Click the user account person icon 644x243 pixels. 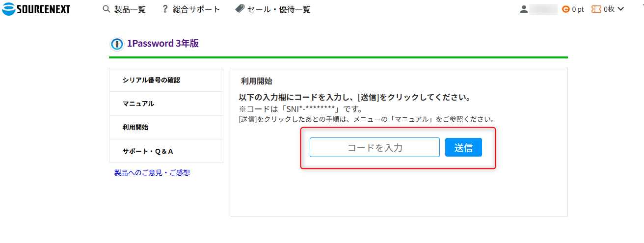pyautogui.click(x=524, y=9)
